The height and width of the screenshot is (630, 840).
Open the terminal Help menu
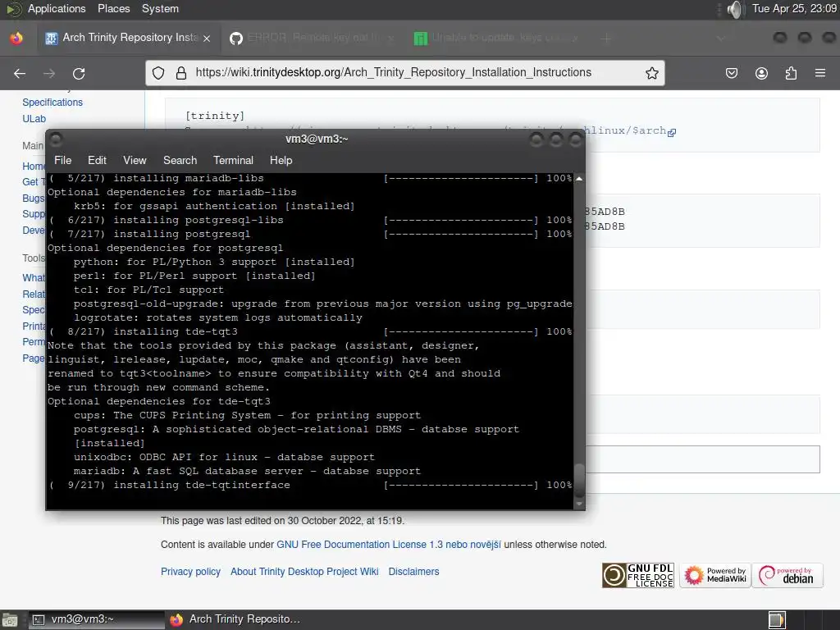coord(281,160)
